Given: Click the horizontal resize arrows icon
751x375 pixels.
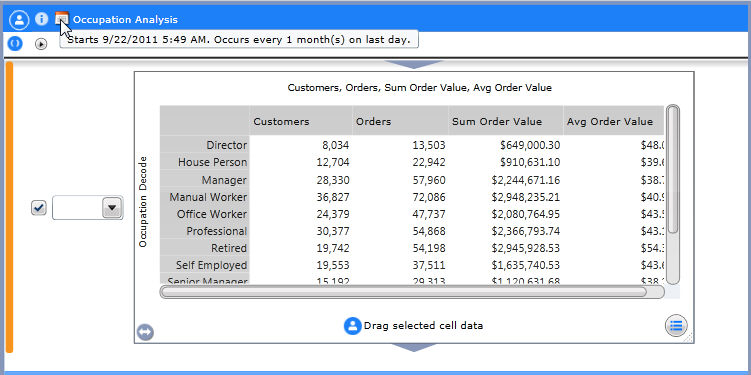Looking at the screenshot, I should click(145, 332).
